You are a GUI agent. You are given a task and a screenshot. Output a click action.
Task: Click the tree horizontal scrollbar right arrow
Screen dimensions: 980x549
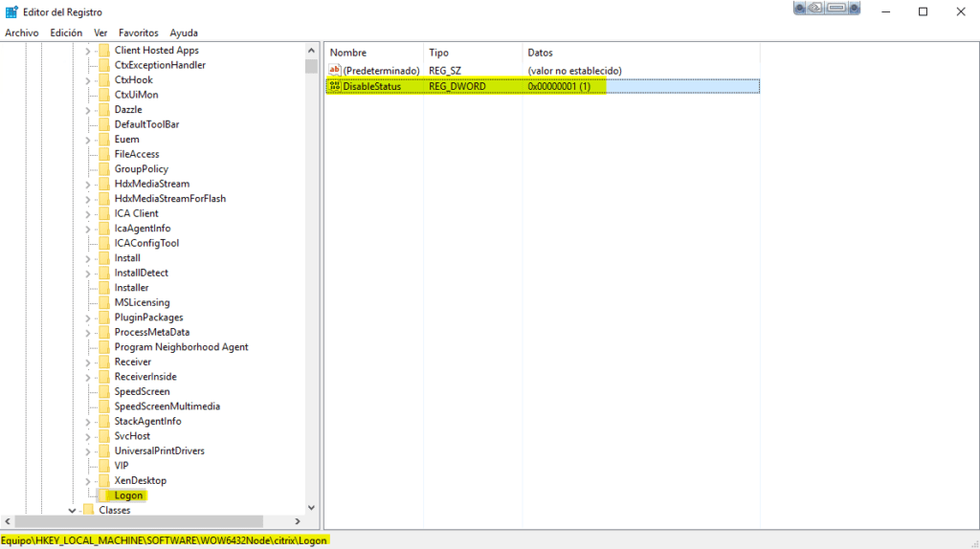pyautogui.click(x=298, y=521)
